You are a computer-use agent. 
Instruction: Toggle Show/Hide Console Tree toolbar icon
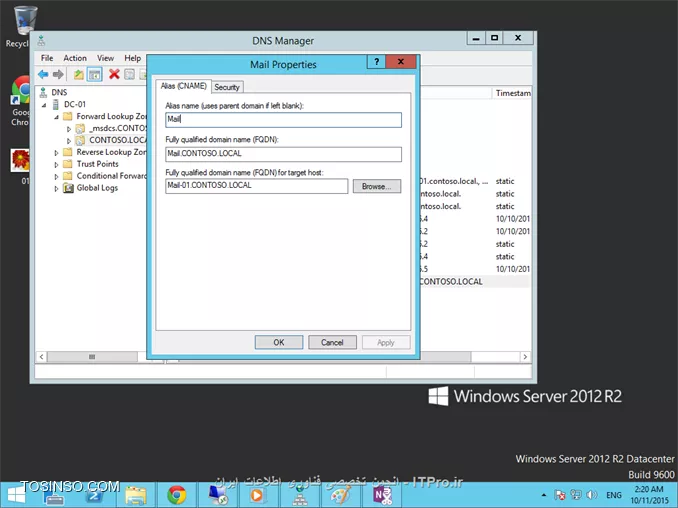[x=94, y=75]
